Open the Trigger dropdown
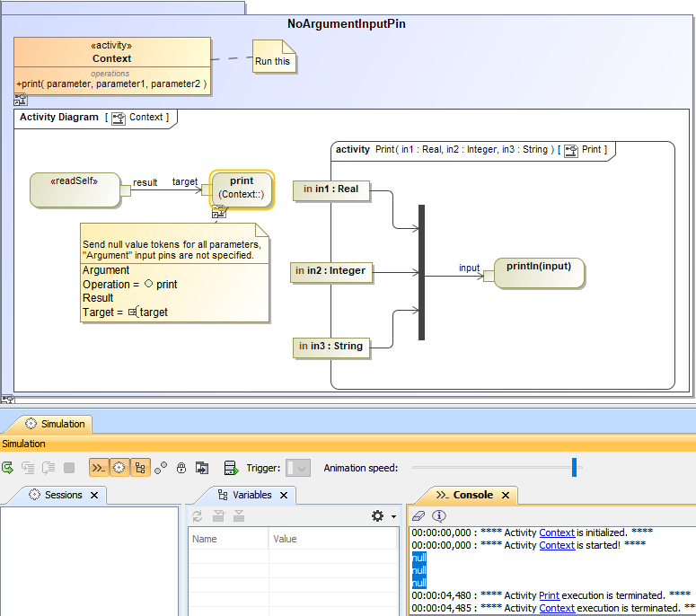Screen dimensions: 696x616 point(297,468)
